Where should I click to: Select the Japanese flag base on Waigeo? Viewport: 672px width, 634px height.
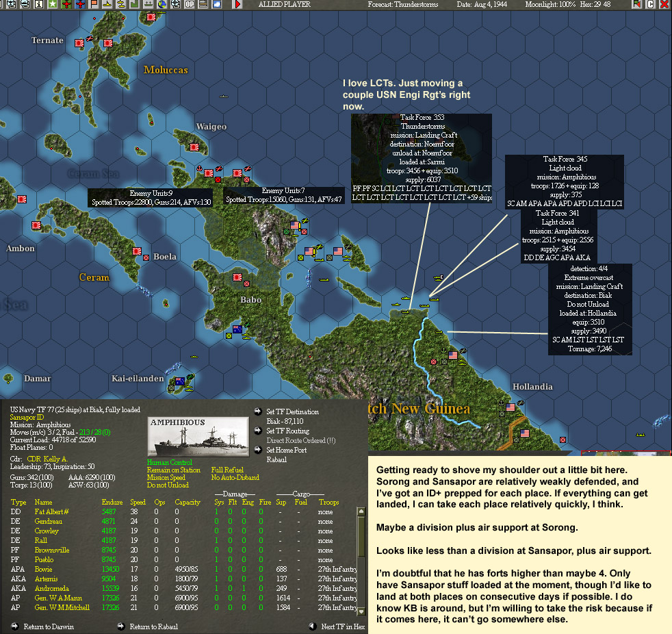coord(194,147)
